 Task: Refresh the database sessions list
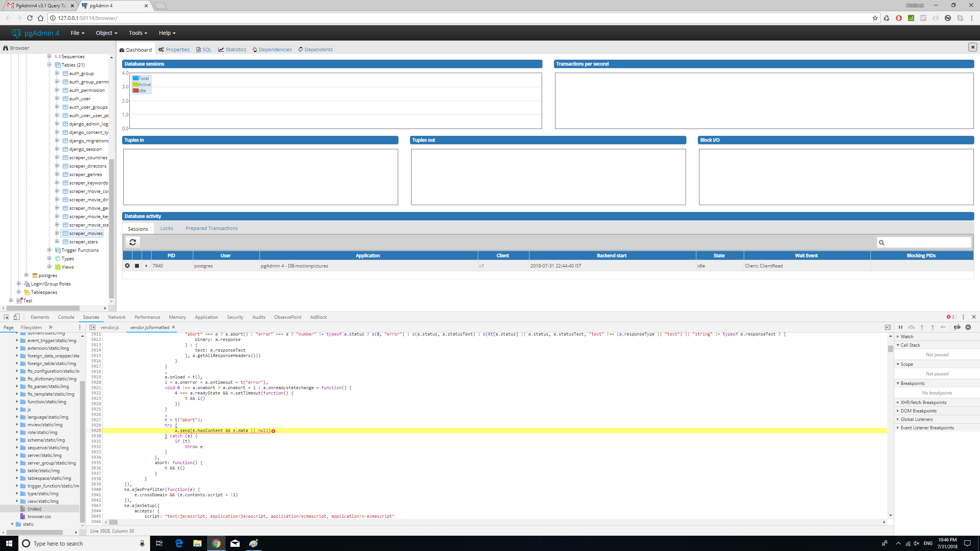[x=133, y=242]
